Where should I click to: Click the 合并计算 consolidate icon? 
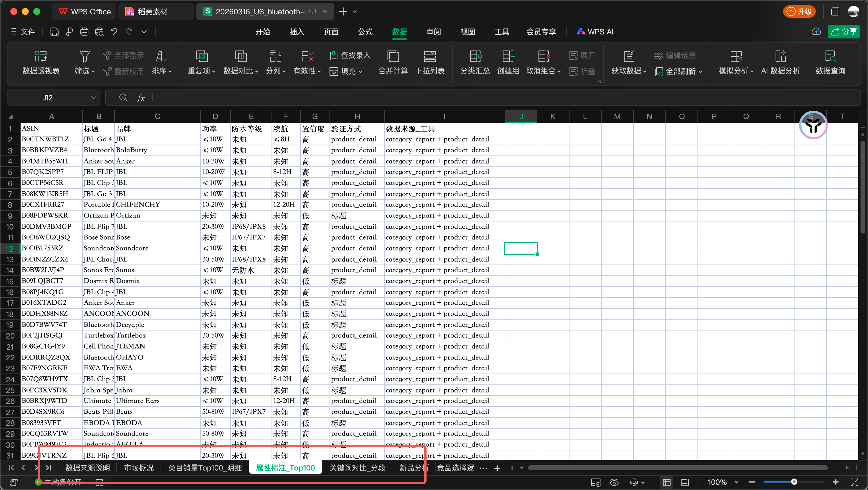pos(393,56)
